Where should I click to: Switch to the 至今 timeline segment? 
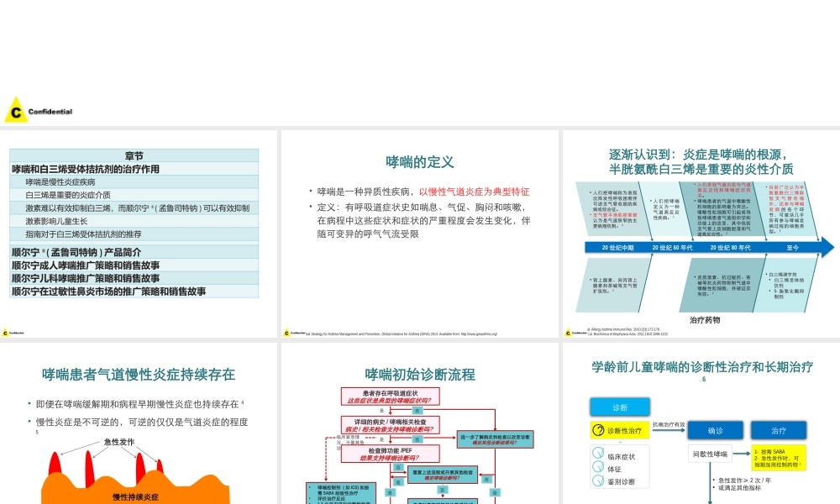793,247
